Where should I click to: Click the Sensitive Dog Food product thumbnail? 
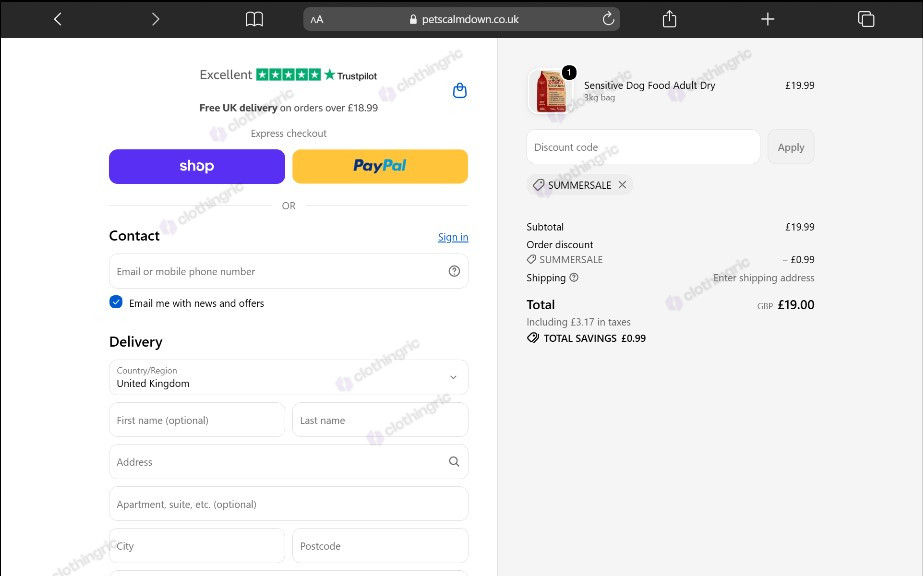[552, 91]
